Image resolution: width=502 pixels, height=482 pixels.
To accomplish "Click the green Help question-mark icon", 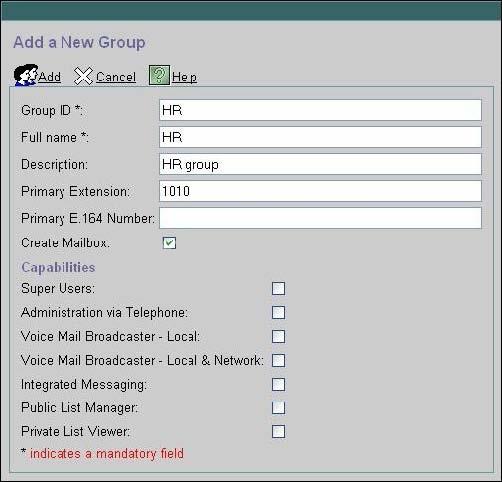I will (159, 75).
